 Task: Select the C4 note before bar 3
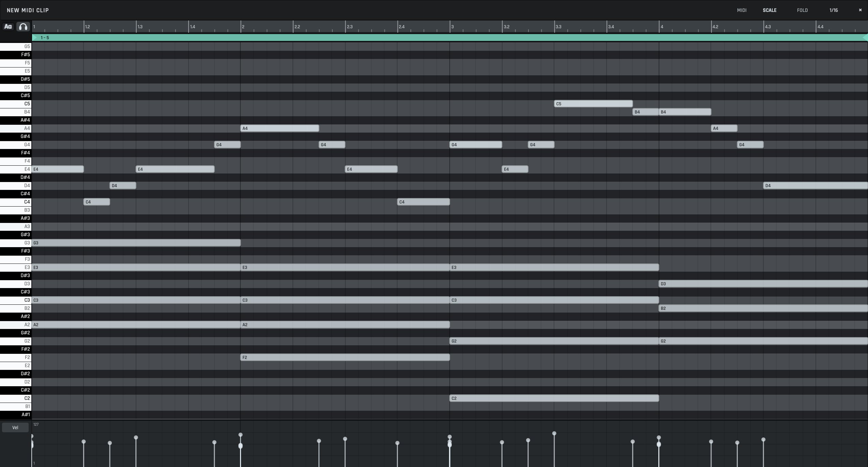pos(423,202)
